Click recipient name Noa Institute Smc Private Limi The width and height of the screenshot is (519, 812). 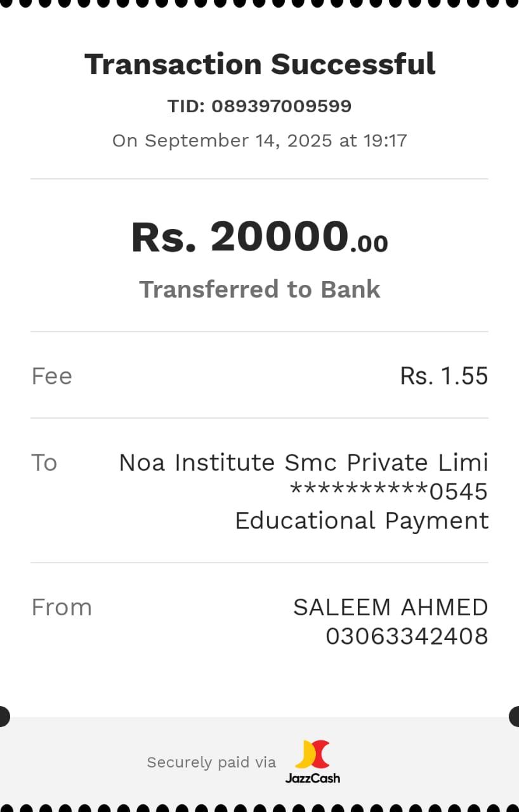tap(303, 462)
